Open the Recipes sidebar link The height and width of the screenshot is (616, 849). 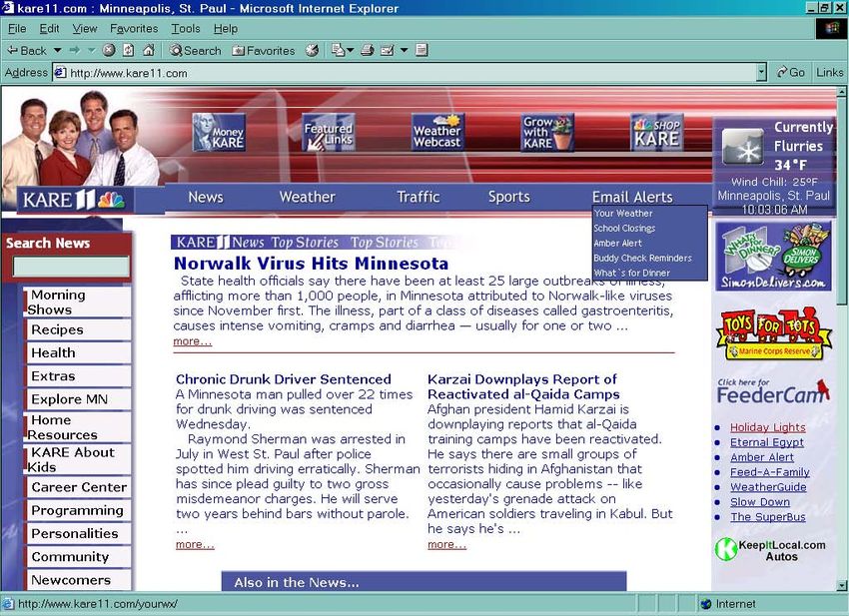coord(79,329)
